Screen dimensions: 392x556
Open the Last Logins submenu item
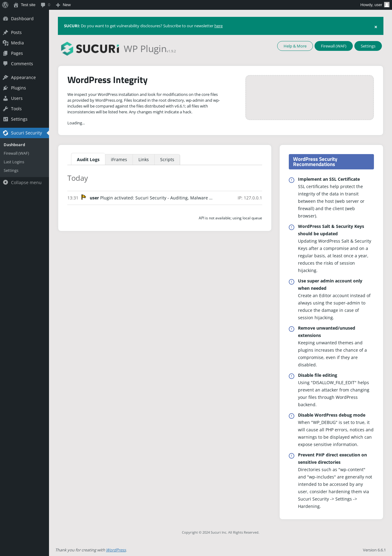[24, 162]
